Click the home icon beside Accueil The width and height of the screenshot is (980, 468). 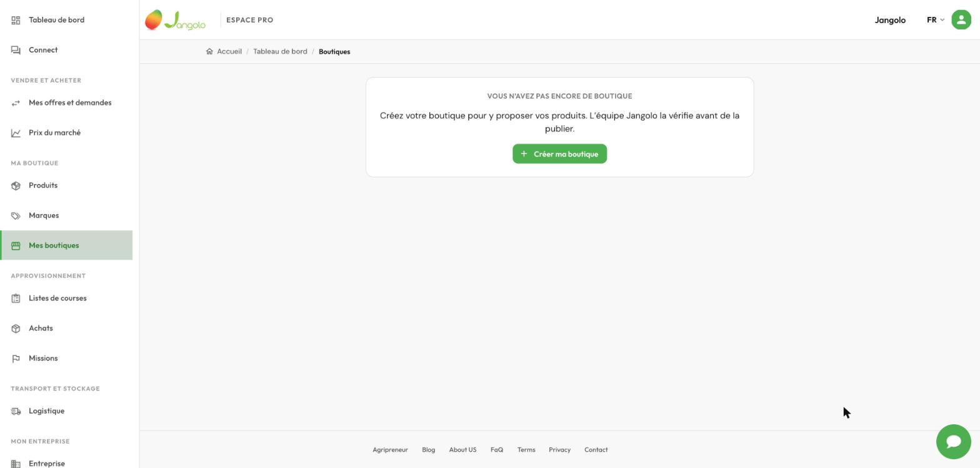(209, 51)
